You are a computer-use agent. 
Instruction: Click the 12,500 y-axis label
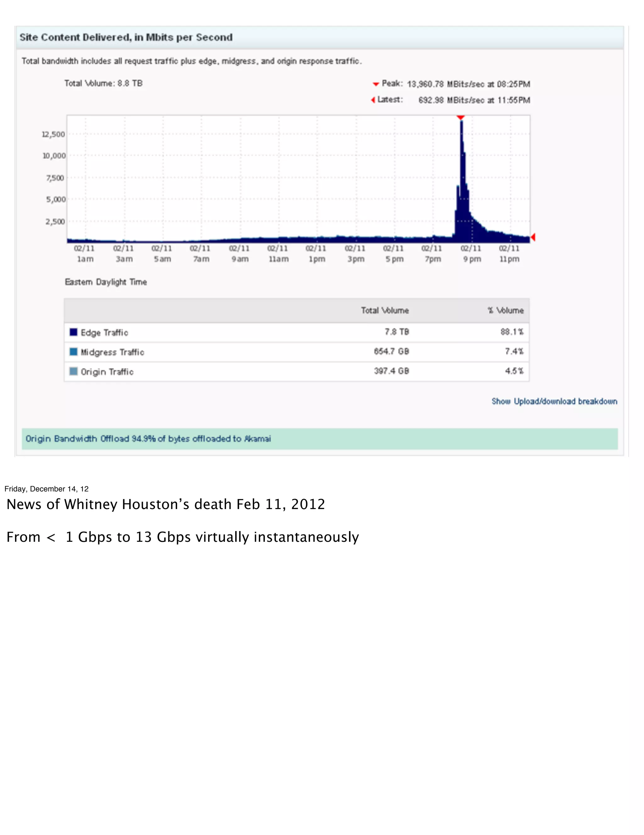(53, 134)
